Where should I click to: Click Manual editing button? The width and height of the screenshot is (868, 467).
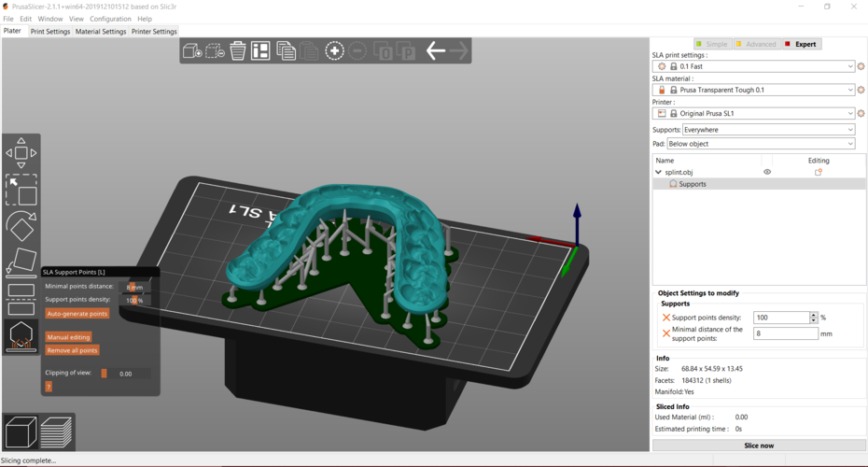(69, 337)
